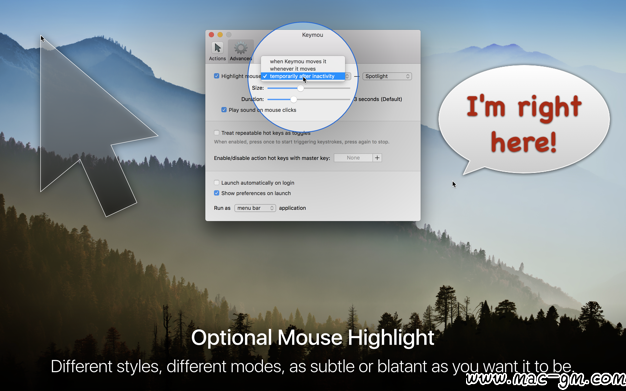Expand the Run as menu bar dropdown

pos(255,208)
